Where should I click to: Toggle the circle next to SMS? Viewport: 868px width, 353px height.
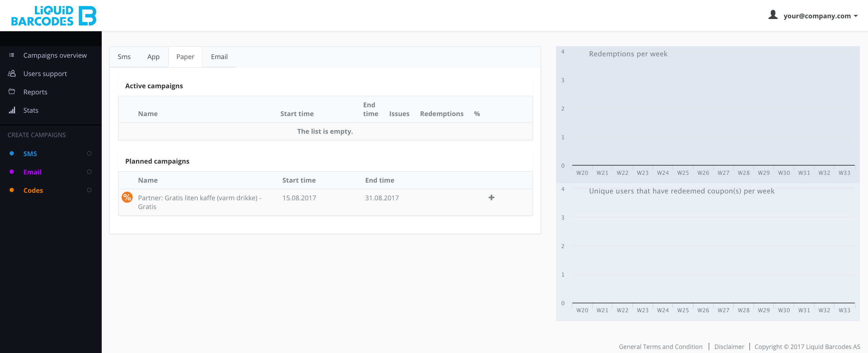(89, 153)
